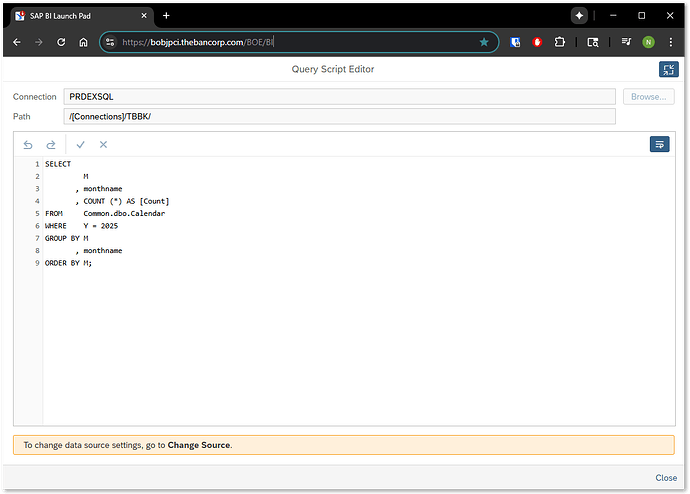Click the Browse... connection button
690x494 pixels.
click(x=647, y=97)
